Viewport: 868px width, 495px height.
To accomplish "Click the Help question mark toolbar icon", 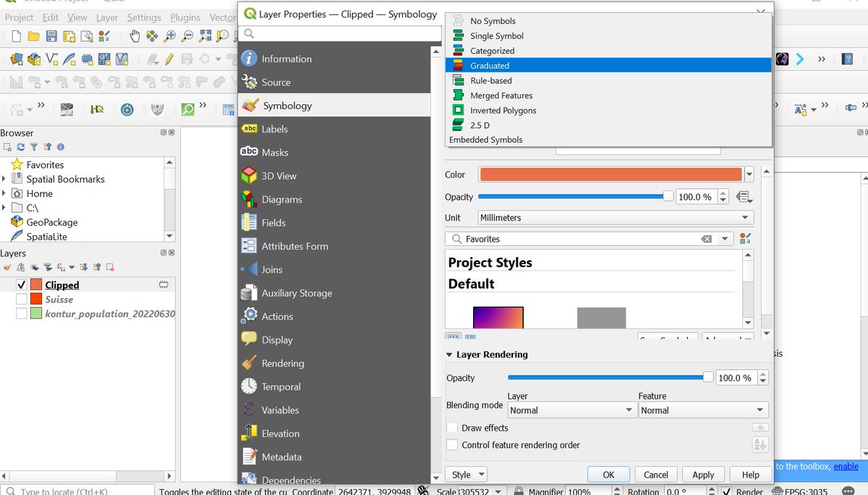I will pos(847,59).
